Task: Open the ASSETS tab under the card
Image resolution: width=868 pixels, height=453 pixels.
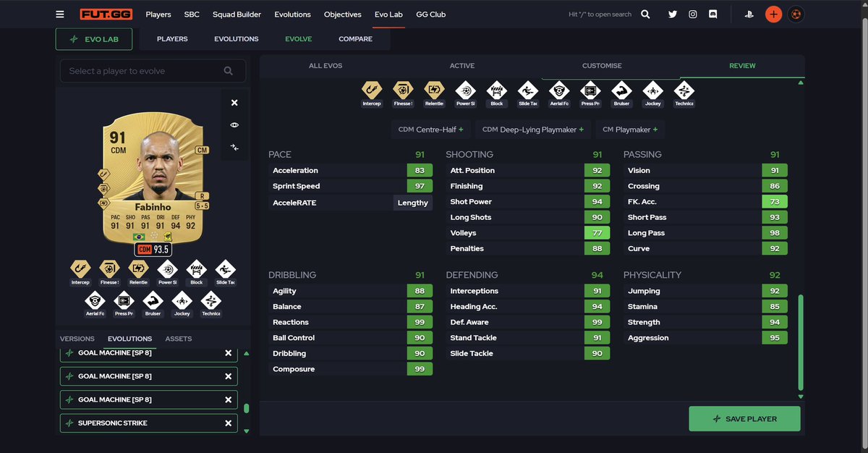Action: (x=179, y=339)
